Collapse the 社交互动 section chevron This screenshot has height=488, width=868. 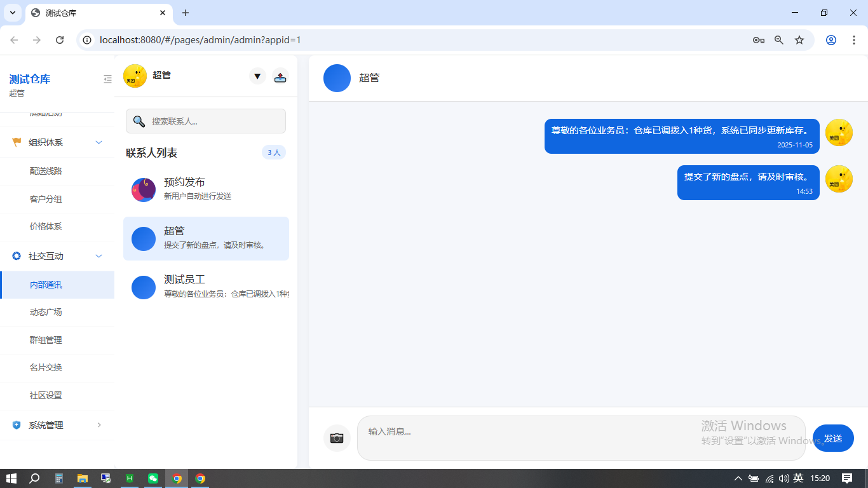(x=98, y=255)
